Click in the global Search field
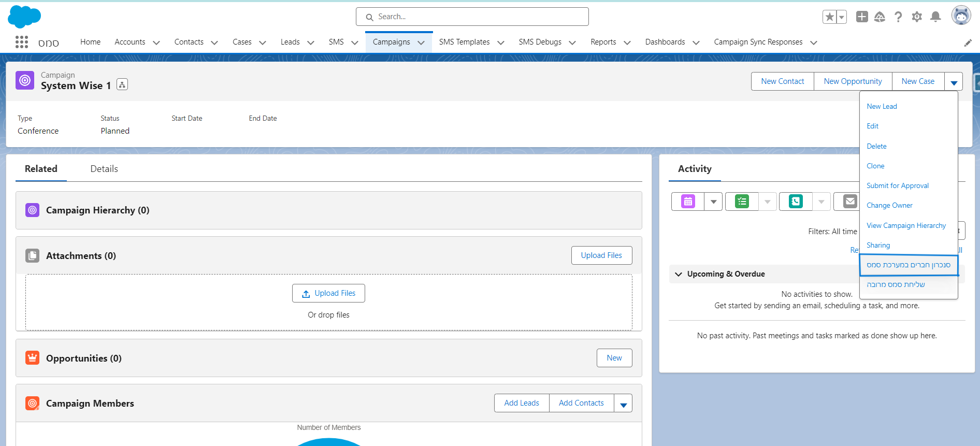Viewport: 980px width, 446px height. click(472, 17)
